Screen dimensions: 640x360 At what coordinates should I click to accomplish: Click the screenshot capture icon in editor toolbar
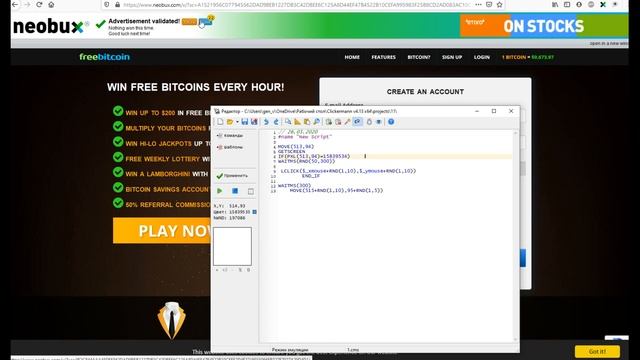click(328, 122)
